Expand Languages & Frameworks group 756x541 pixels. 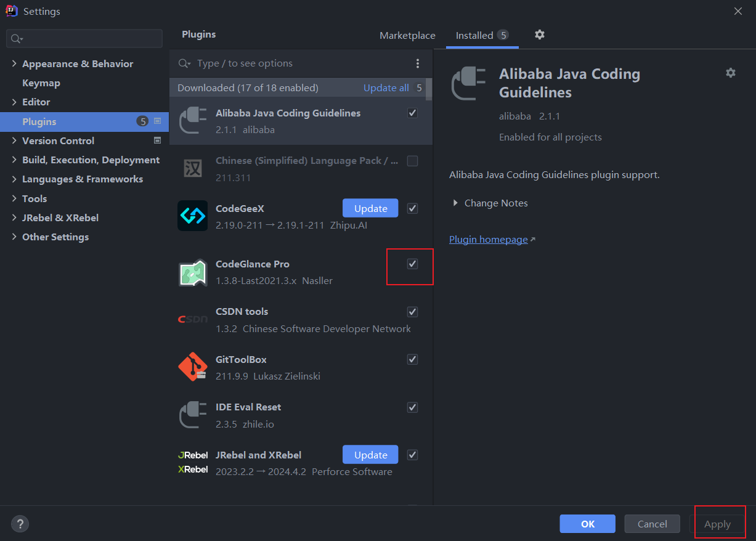pyautogui.click(x=14, y=179)
